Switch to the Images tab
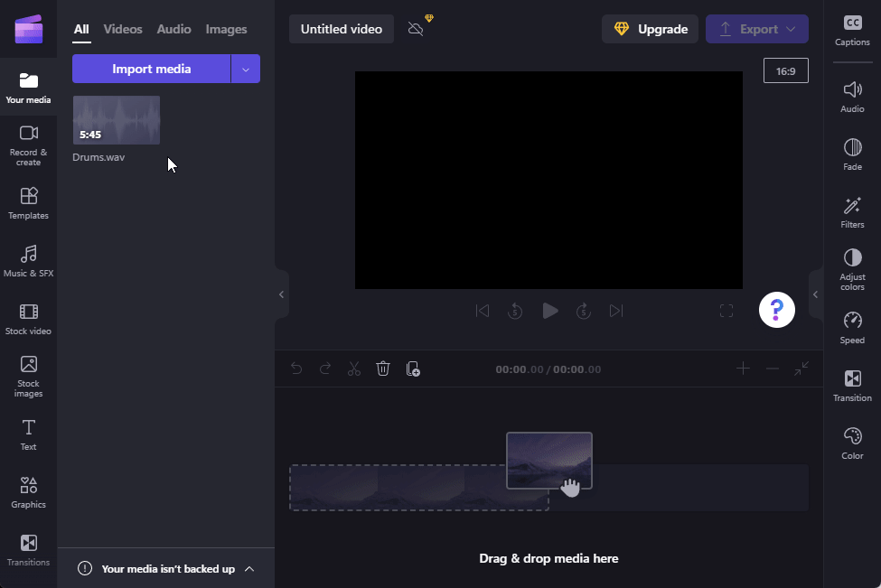This screenshot has width=881, height=588. tap(226, 29)
